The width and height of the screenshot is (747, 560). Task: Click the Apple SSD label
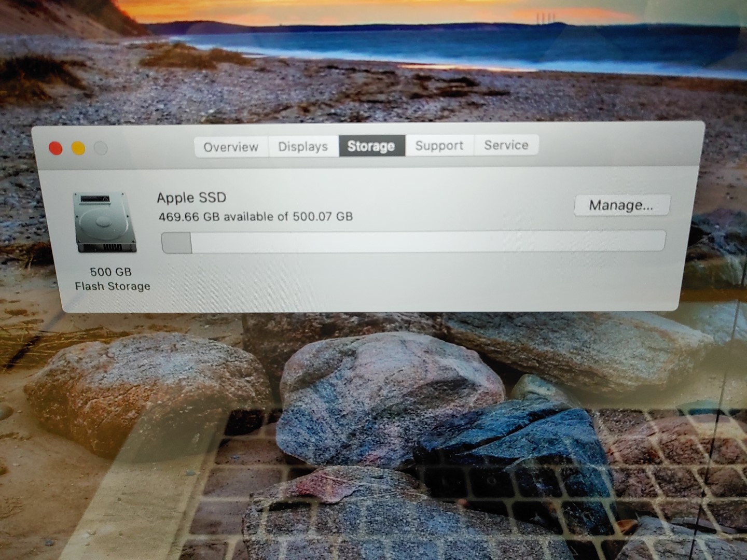click(x=191, y=198)
